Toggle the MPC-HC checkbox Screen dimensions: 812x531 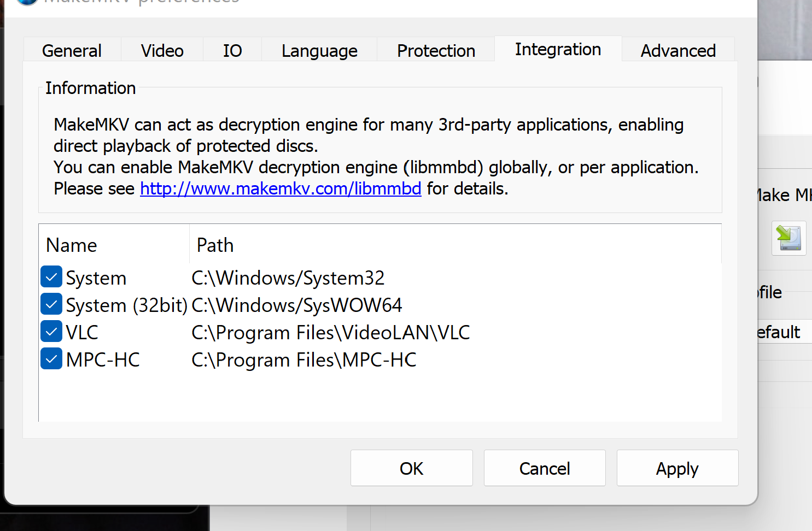(51, 359)
